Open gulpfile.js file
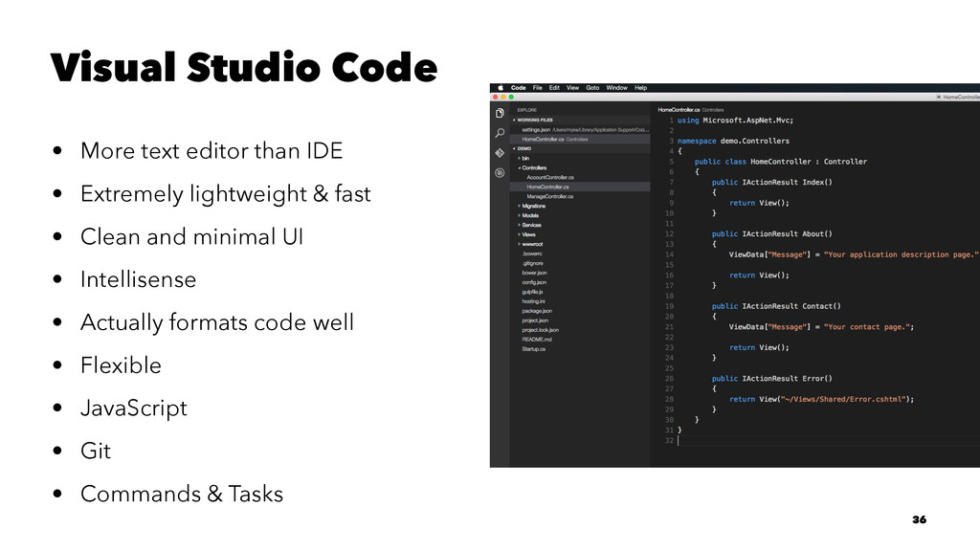980x551 pixels. point(532,292)
